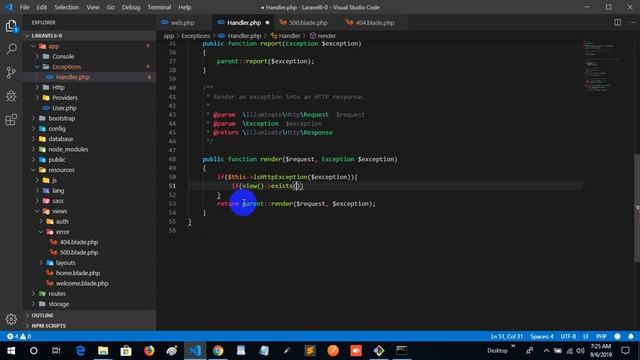This screenshot has height=360, width=640.
Task: Open the notifications bell in status bar
Action: click(631, 336)
